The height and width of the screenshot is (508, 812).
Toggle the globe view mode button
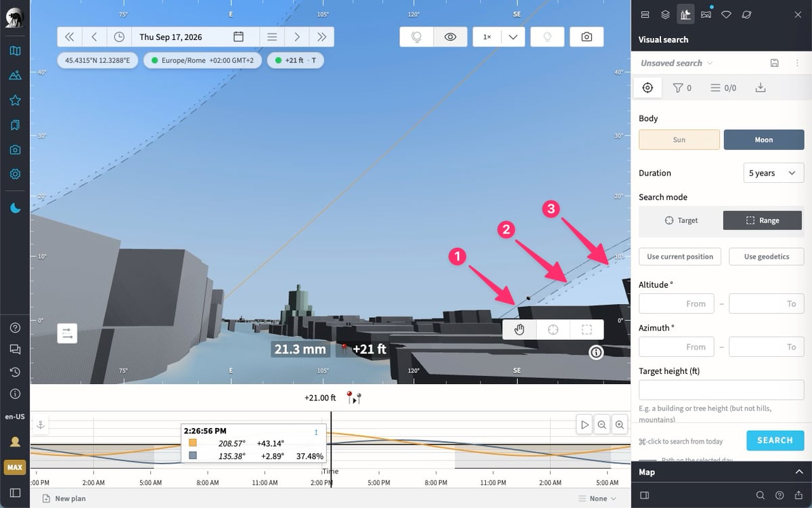[x=417, y=37]
